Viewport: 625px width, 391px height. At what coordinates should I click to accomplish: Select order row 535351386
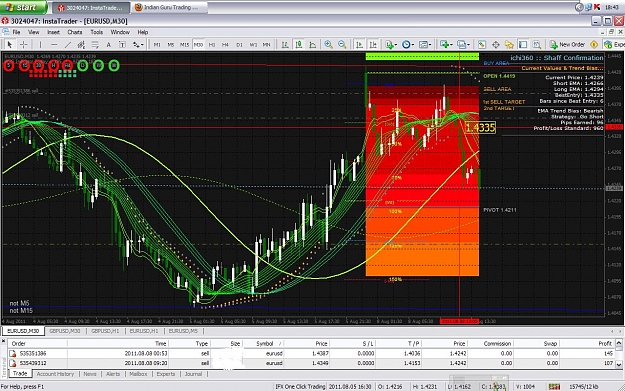click(x=311, y=354)
